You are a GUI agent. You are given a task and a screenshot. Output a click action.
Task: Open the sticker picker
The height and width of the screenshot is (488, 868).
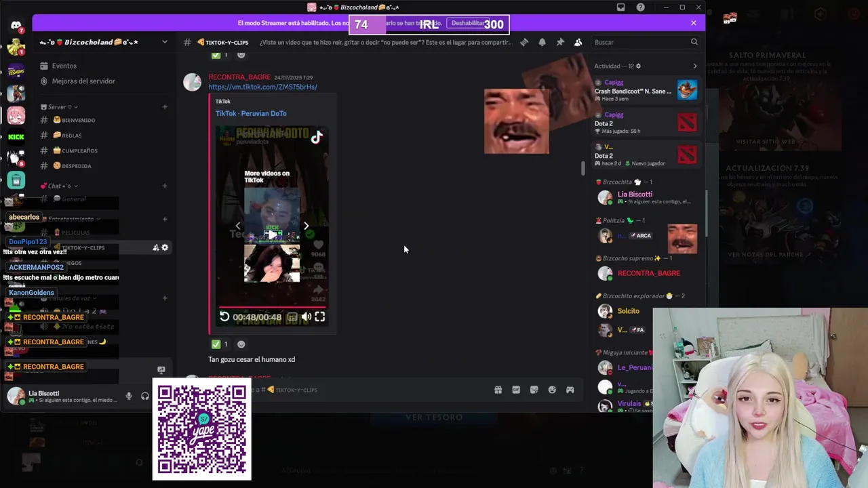(534, 390)
